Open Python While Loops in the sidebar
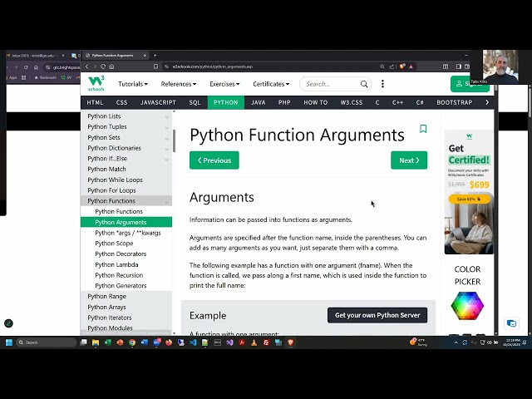The width and height of the screenshot is (532, 399). 115,180
